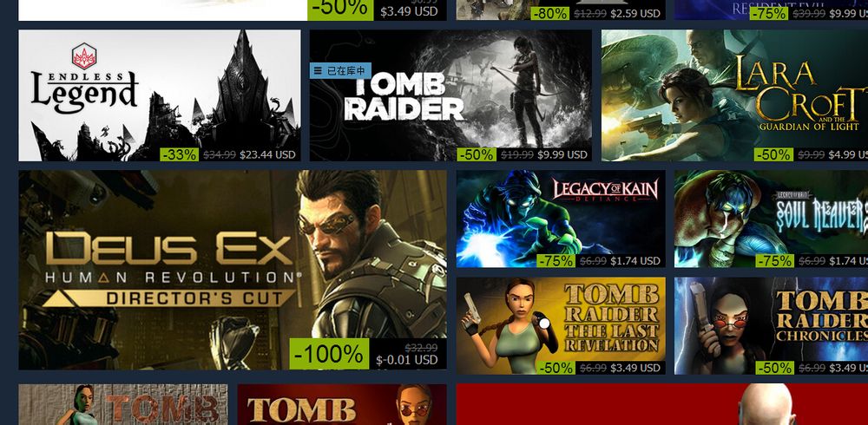Open Lara Croft Guardian of Light tile
This screenshot has height=425, width=868.
734,95
